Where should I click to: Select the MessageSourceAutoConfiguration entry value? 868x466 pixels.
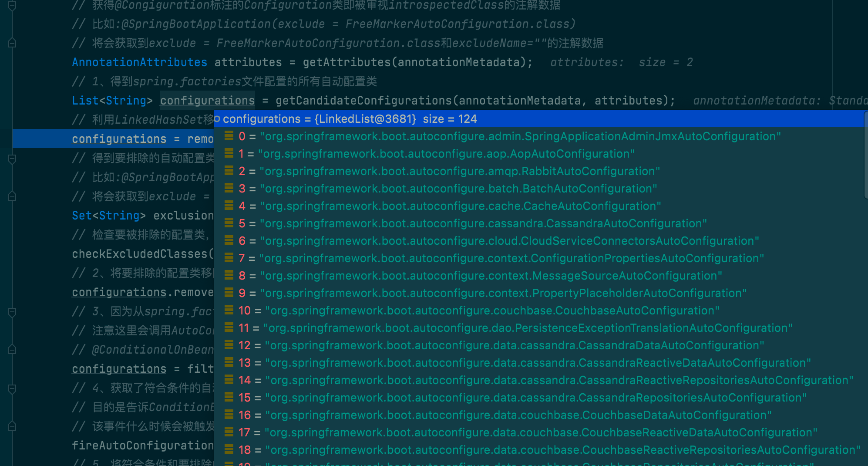pyautogui.click(x=491, y=276)
